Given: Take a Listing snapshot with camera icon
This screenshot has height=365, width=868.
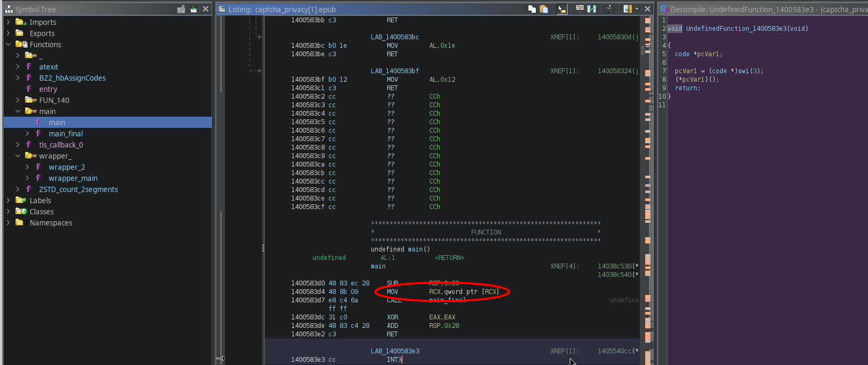Looking at the screenshot, I should pyautogui.click(x=610, y=9).
